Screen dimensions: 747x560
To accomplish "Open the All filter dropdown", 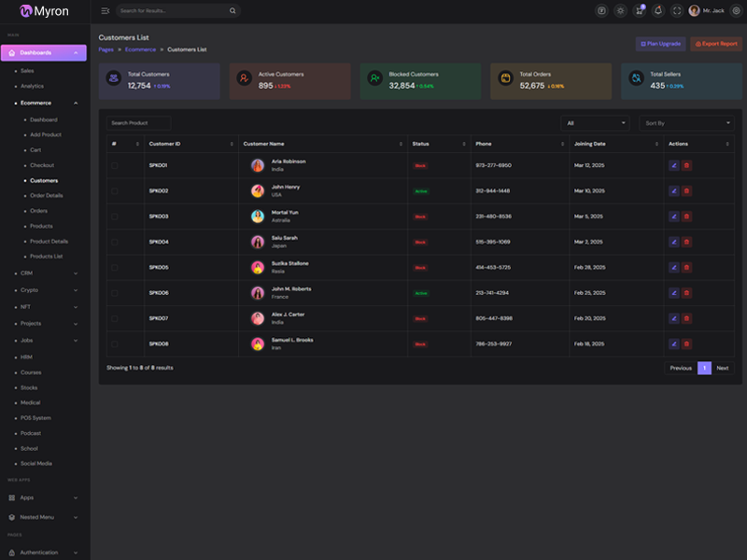I will 595,123.
